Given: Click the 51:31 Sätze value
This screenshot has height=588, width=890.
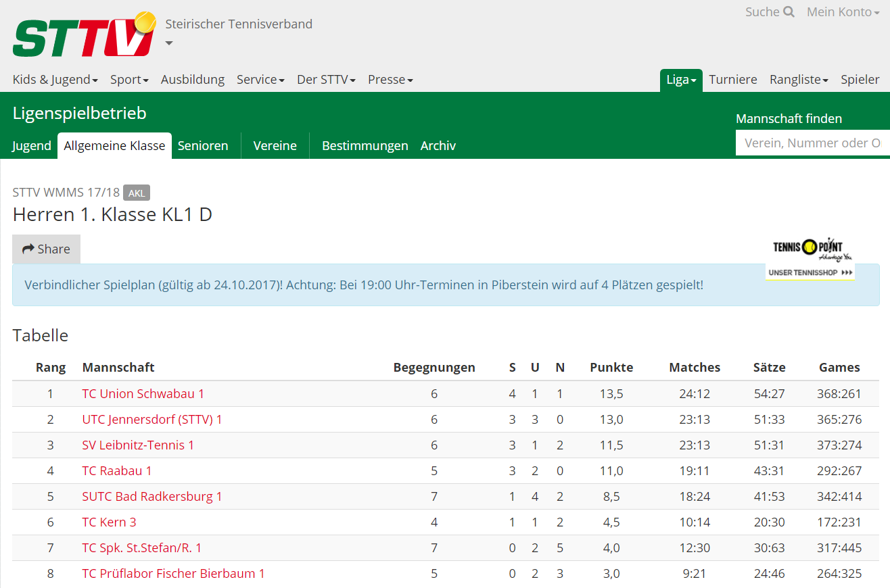Looking at the screenshot, I should click(770, 445).
